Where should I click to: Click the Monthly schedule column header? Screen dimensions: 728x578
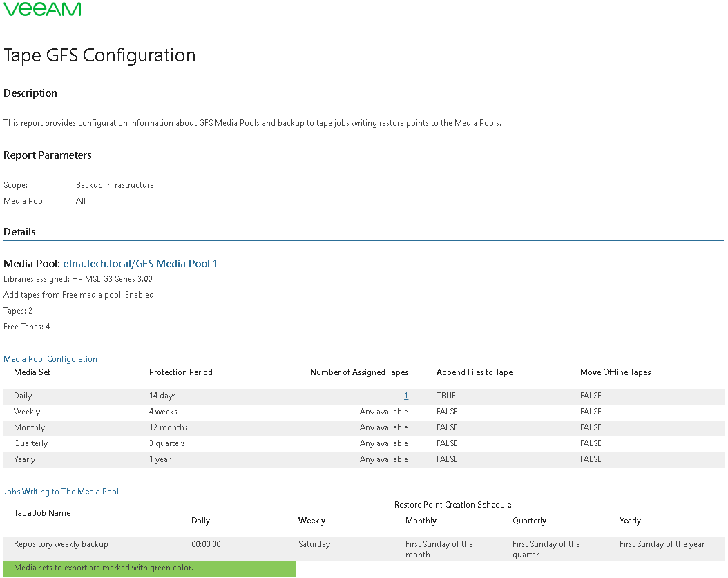pyautogui.click(x=421, y=521)
